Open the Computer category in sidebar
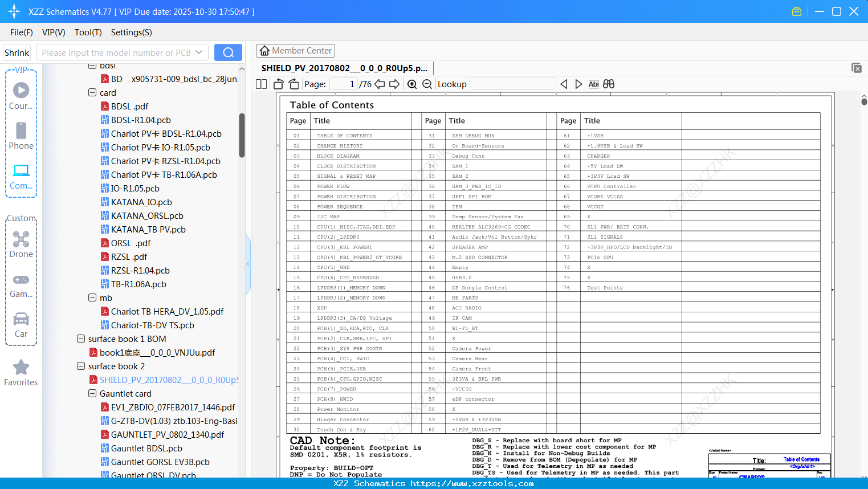The image size is (868, 489). pyautogui.click(x=21, y=176)
